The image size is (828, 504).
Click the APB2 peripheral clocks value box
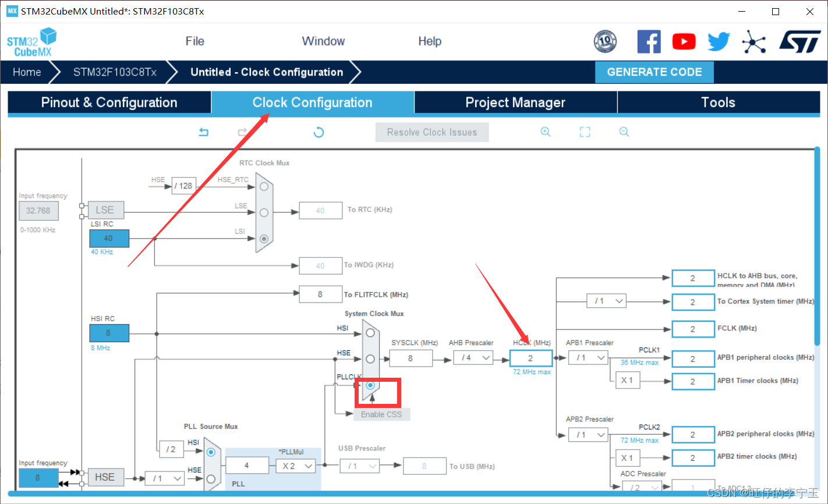[693, 435]
